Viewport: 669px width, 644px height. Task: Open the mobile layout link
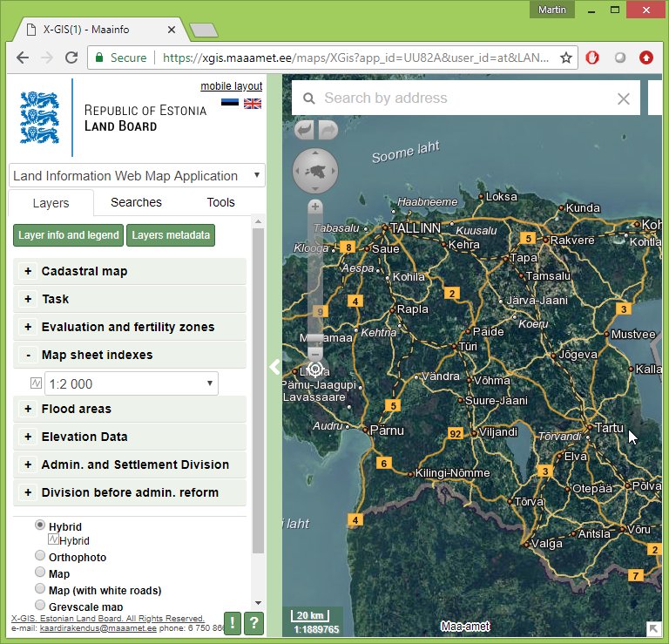click(x=231, y=86)
